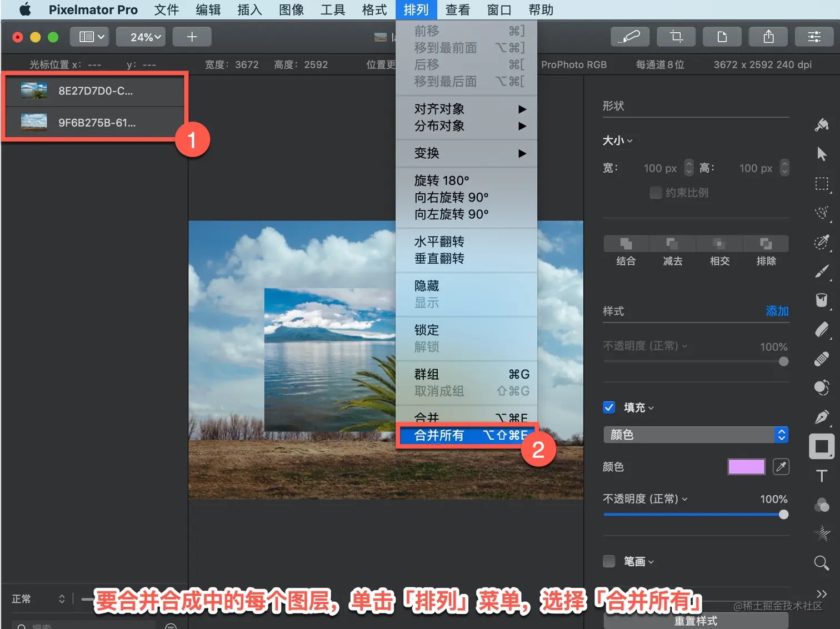Screen dimensions: 840x629
Task: Select 旋转 180° menu item
Action: pos(467,180)
